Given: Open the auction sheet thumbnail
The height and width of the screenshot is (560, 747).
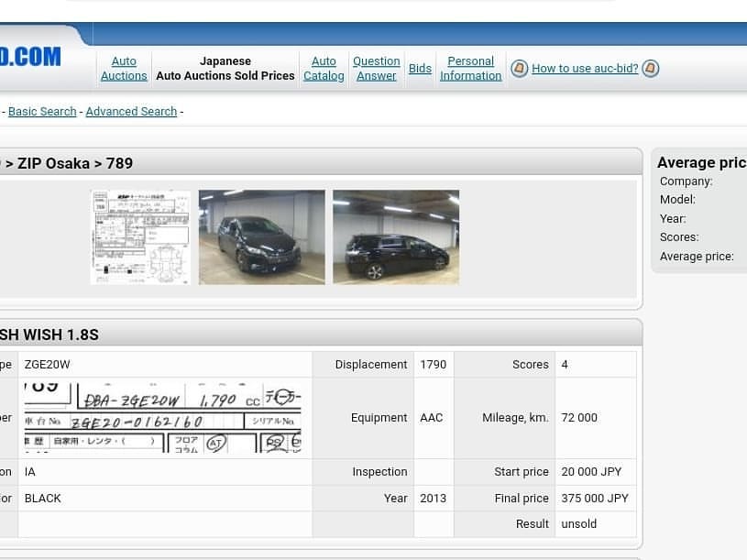Looking at the screenshot, I should [140, 237].
